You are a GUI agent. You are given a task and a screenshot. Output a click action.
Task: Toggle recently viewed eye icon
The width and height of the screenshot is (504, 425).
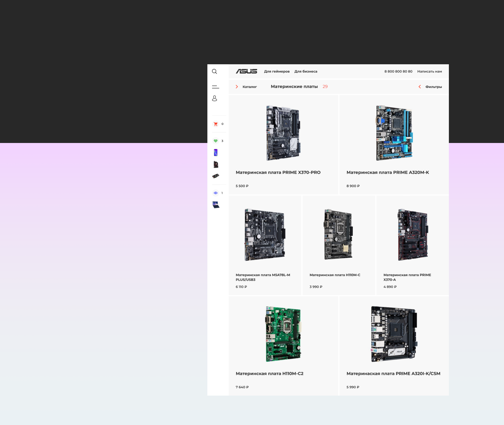[216, 193]
